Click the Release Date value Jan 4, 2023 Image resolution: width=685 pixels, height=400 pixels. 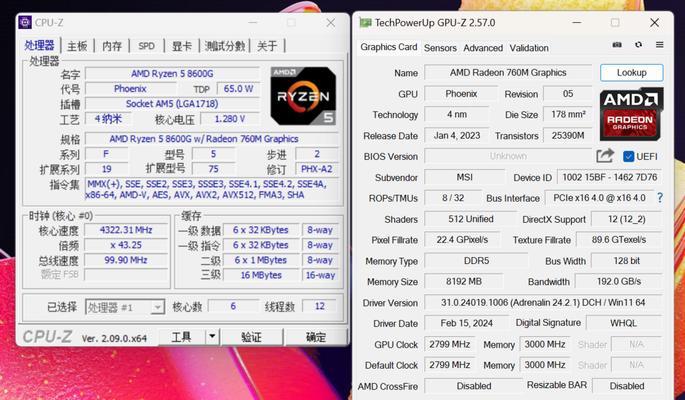(x=457, y=135)
